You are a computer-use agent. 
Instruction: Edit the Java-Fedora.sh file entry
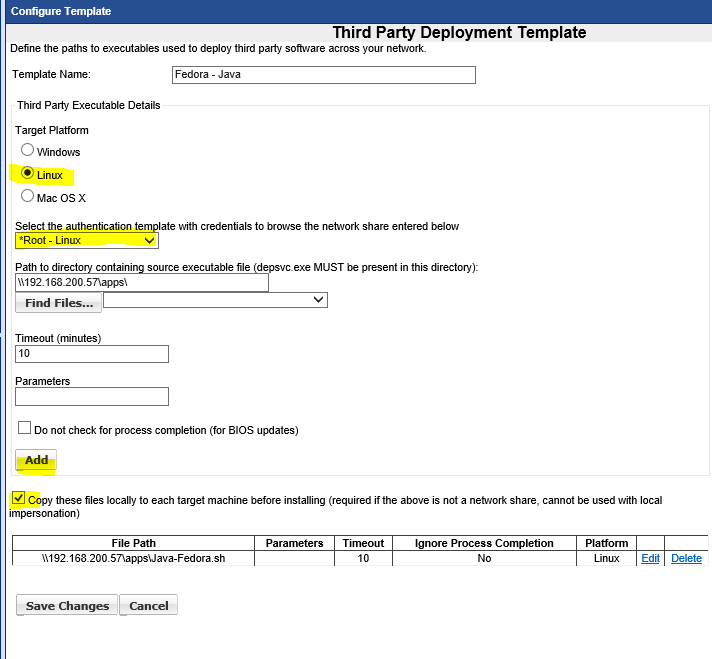click(x=650, y=558)
